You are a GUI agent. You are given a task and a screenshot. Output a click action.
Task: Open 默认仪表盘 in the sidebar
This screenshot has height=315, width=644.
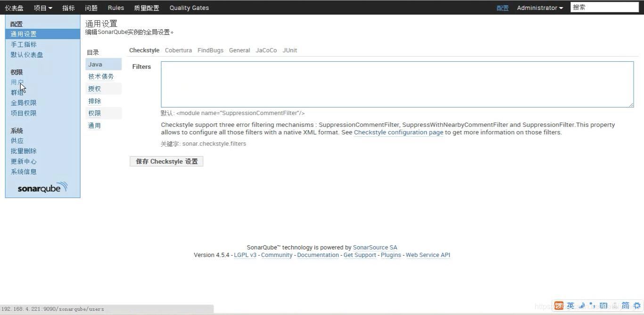pyautogui.click(x=27, y=55)
